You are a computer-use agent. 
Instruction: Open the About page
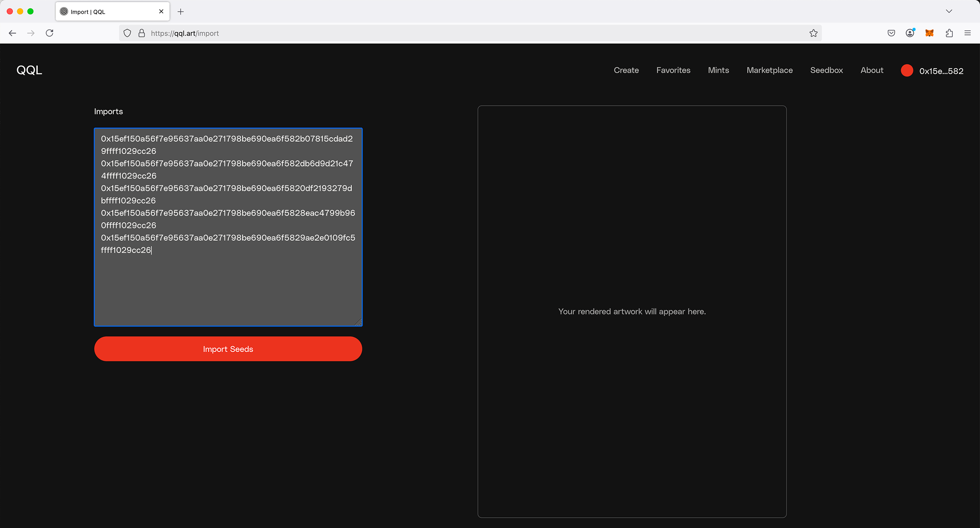click(x=872, y=70)
